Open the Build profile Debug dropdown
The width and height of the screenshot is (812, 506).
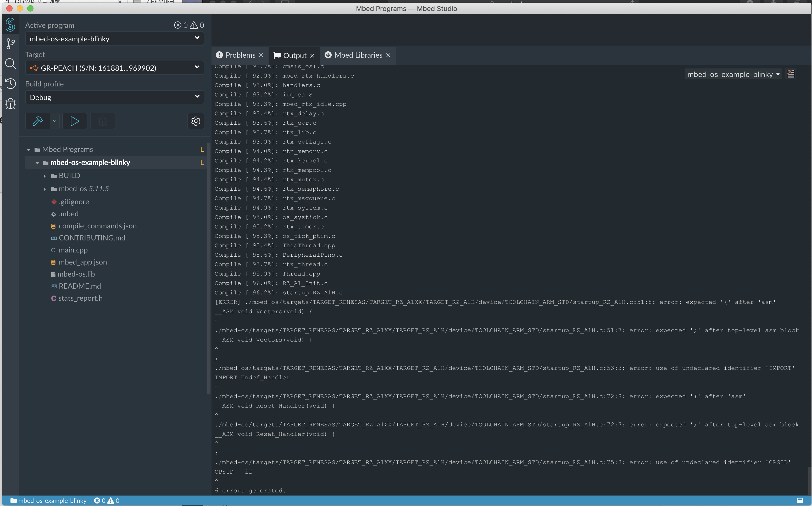(114, 97)
